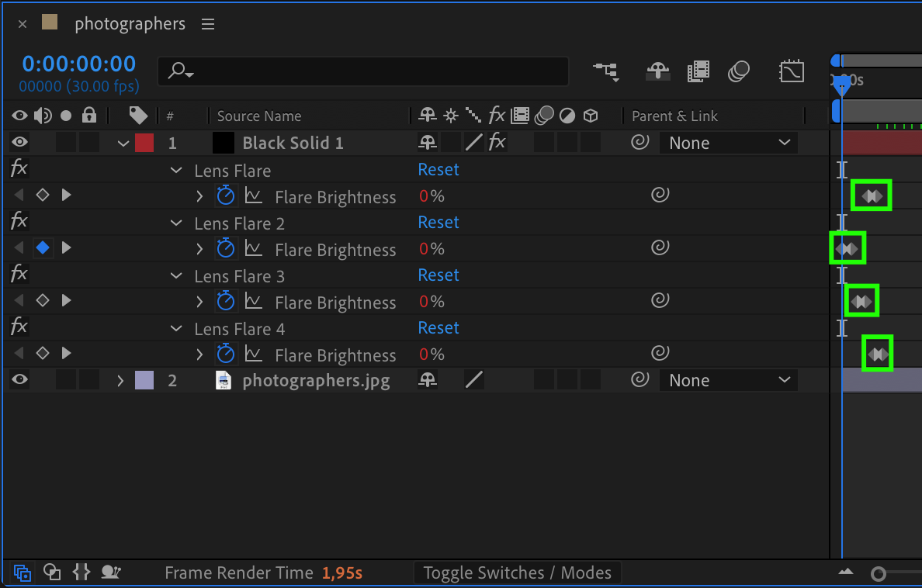This screenshot has width=922, height=588.
Task: Open the Graph Editor
Action: pos(791,71)
